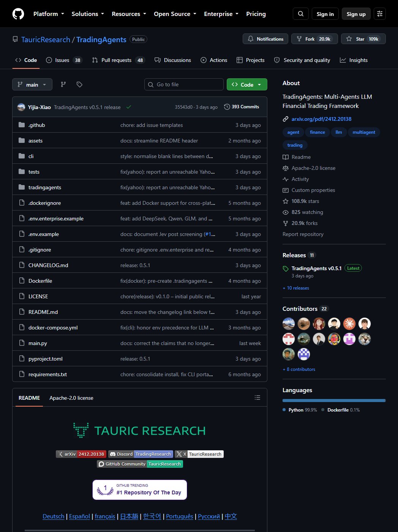Open the Apache-2.0 license sidebar link

309,168
